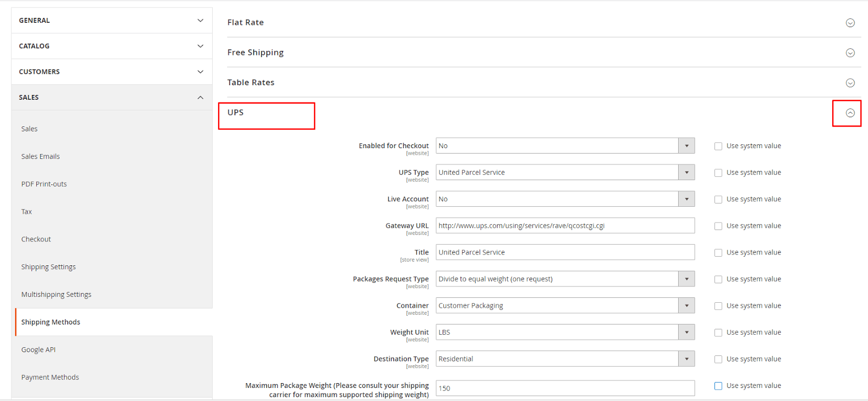
Task: Click the Table Rates section heading
Action: coord(251,82)
